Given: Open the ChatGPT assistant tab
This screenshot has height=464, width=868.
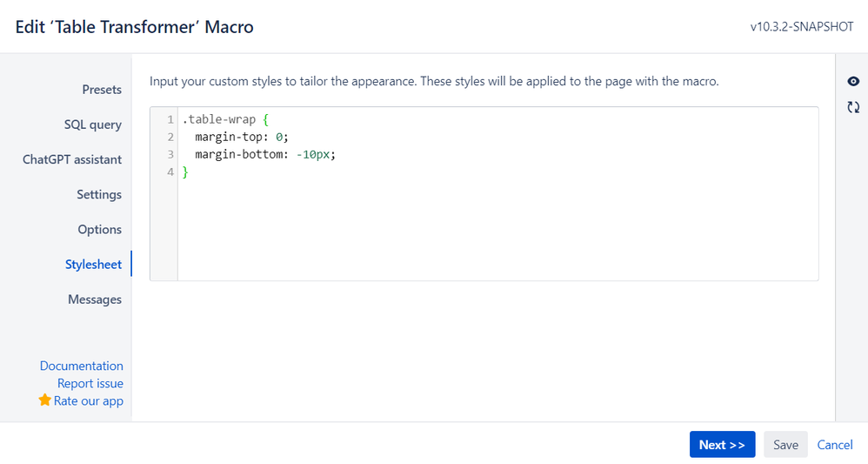Looking at the screenshot, I should pos(72,159).
